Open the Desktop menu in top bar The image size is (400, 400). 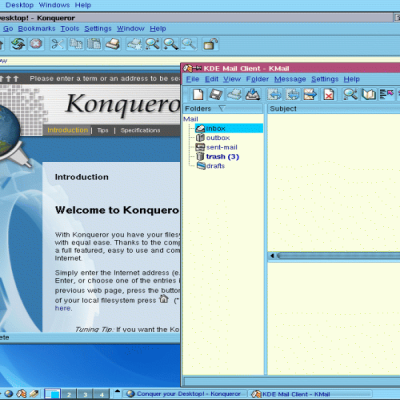pos(20,5)
